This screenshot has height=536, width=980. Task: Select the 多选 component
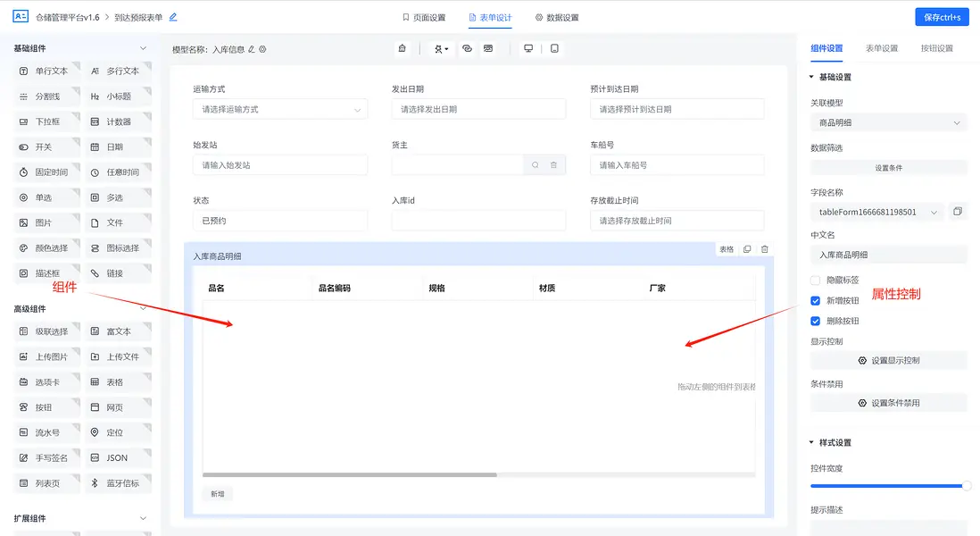click(119, 197)
